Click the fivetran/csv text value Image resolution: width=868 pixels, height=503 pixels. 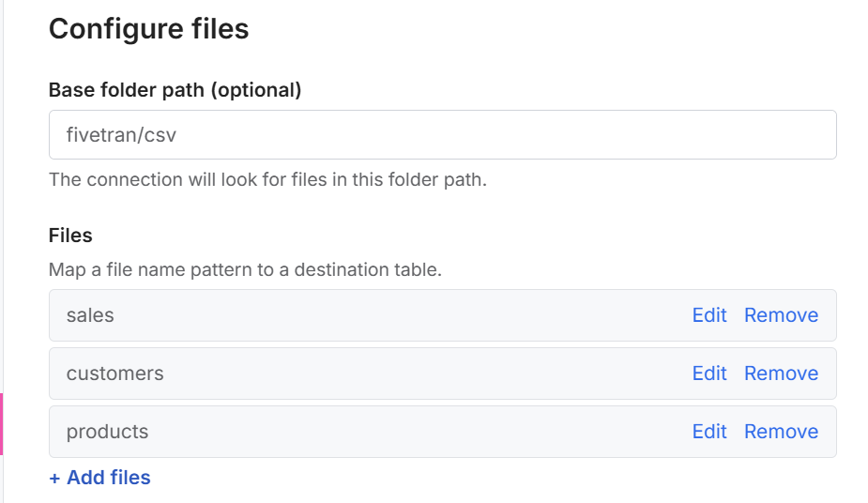(121, 135)
